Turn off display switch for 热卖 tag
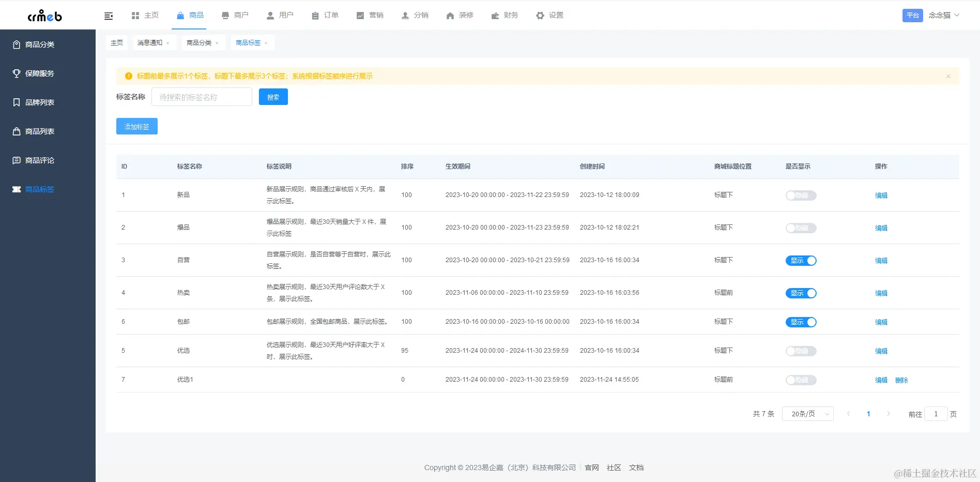Screen dimensions: 980x482 (x=801, y=293)
